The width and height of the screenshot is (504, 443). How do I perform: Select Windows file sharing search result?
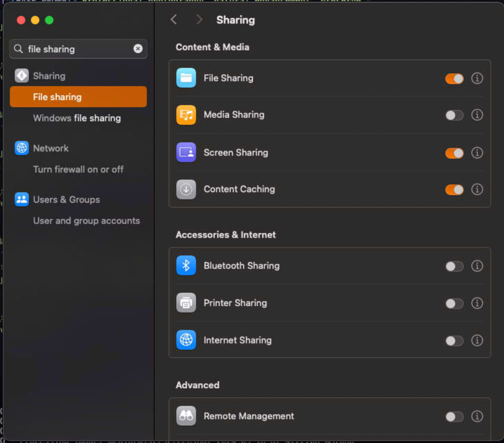pos(77,118)
